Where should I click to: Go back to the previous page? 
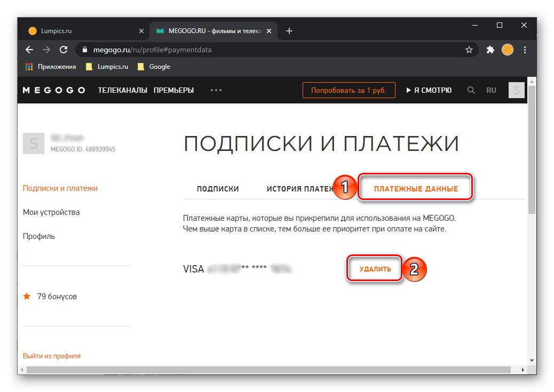click(x=29, y=50)
